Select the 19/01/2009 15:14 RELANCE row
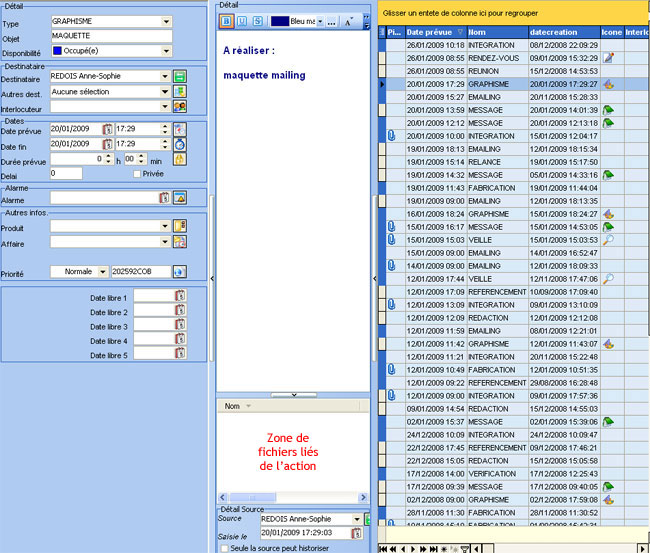The height and width of the screenshot is (553, 650). (514, 162)
